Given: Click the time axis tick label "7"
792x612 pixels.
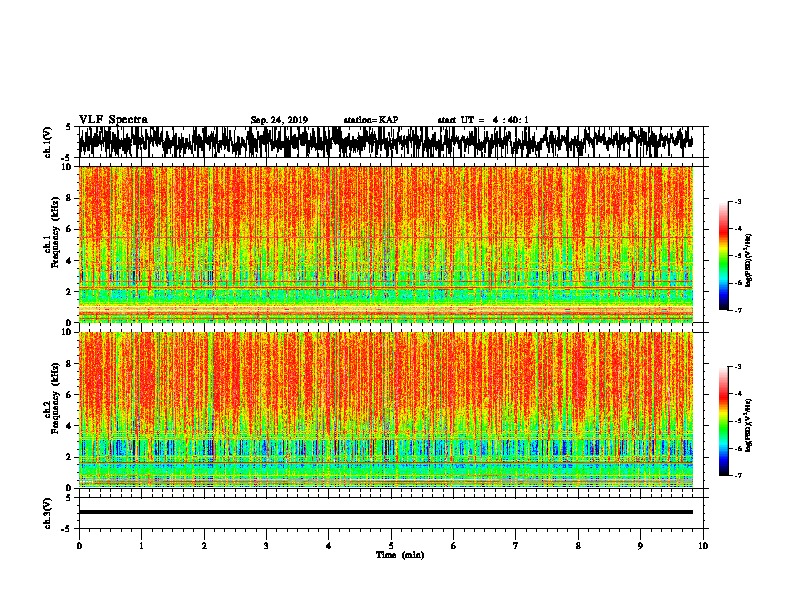Looking at the screenshot, I should [516, 546].
